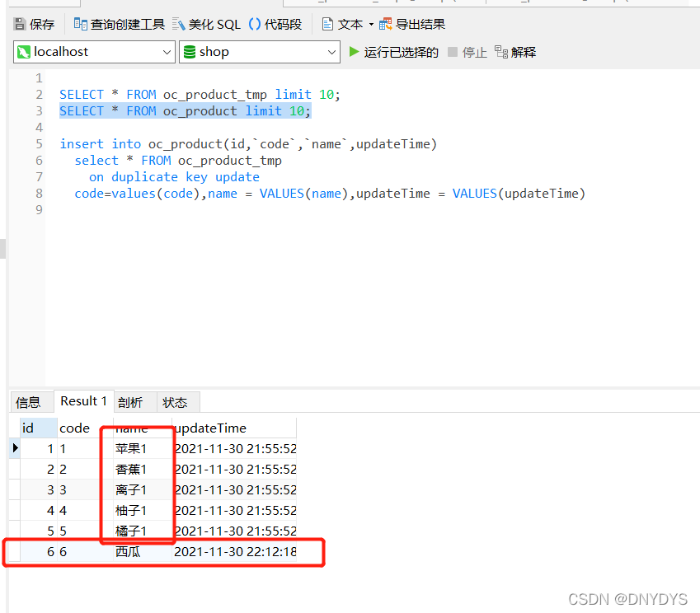Click the Beautify SQL (美化 SQL) button

pos(206,24)
